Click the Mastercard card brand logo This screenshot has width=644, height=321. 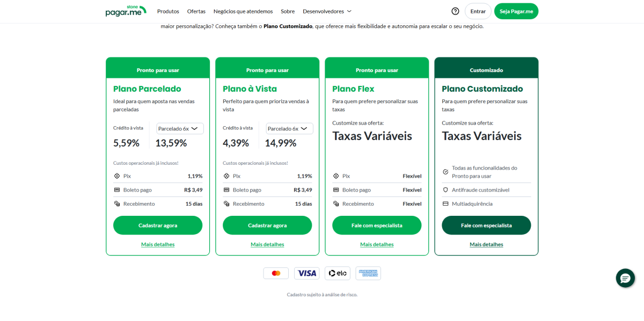[x=276, y=273]
